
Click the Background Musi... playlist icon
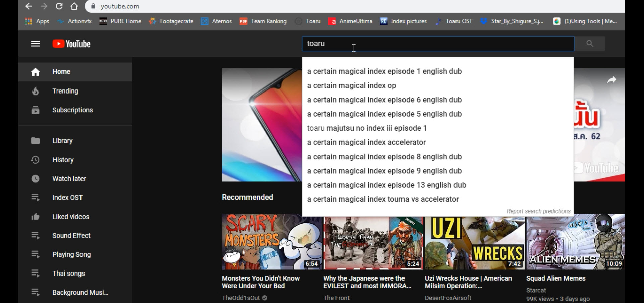tap(35, 292)
